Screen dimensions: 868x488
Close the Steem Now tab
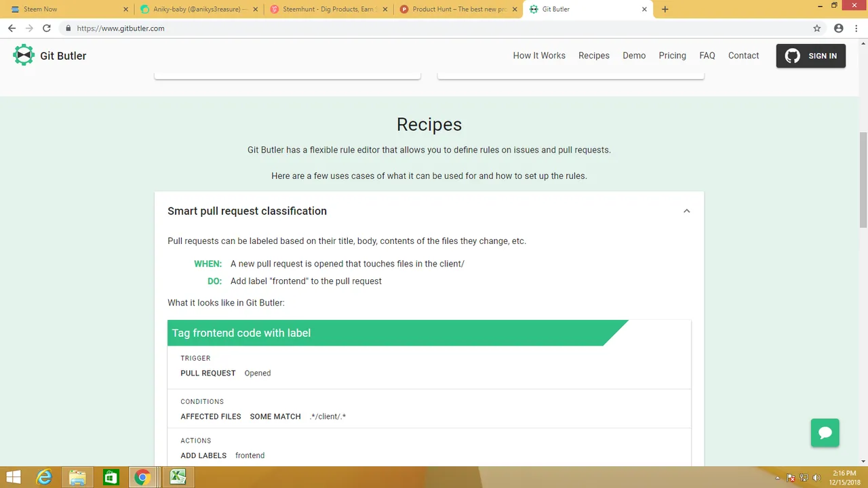point(126,9)
